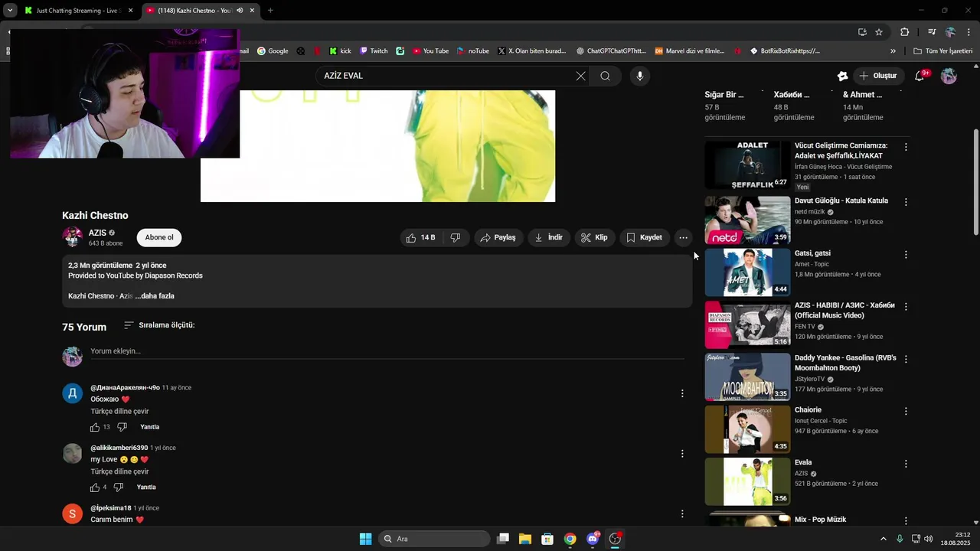
Task: Open the Paylaş share button
Action: [498, 238]
